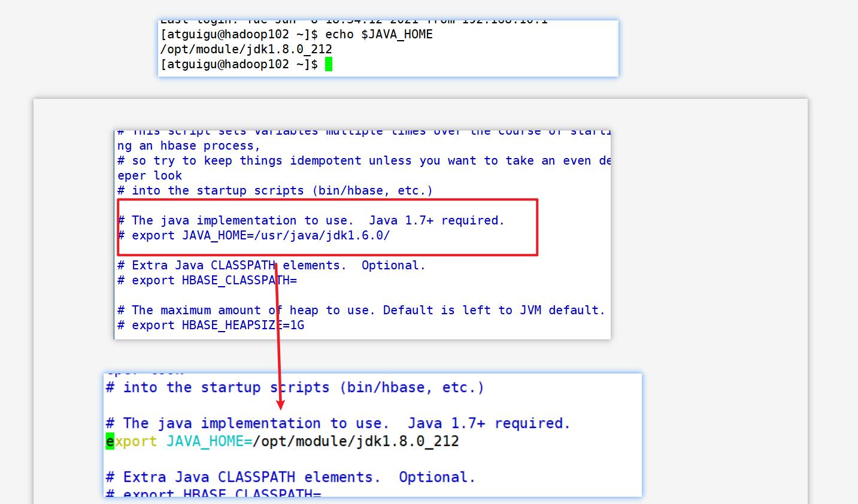
Task: Click '# into the startup scripts' in middle snippet
Action: coord(275,191)
